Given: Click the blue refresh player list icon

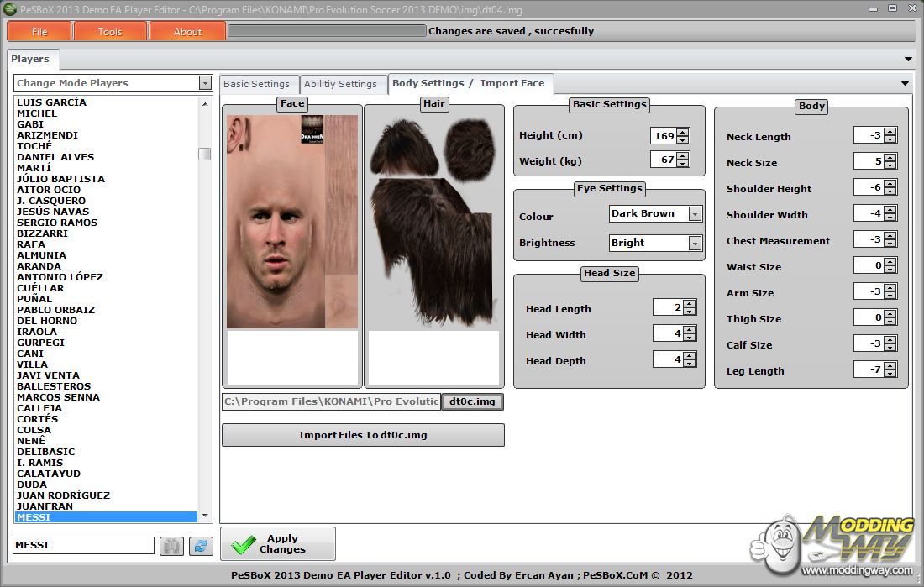Looking at the screenshot, I should (x=200, y=546).
